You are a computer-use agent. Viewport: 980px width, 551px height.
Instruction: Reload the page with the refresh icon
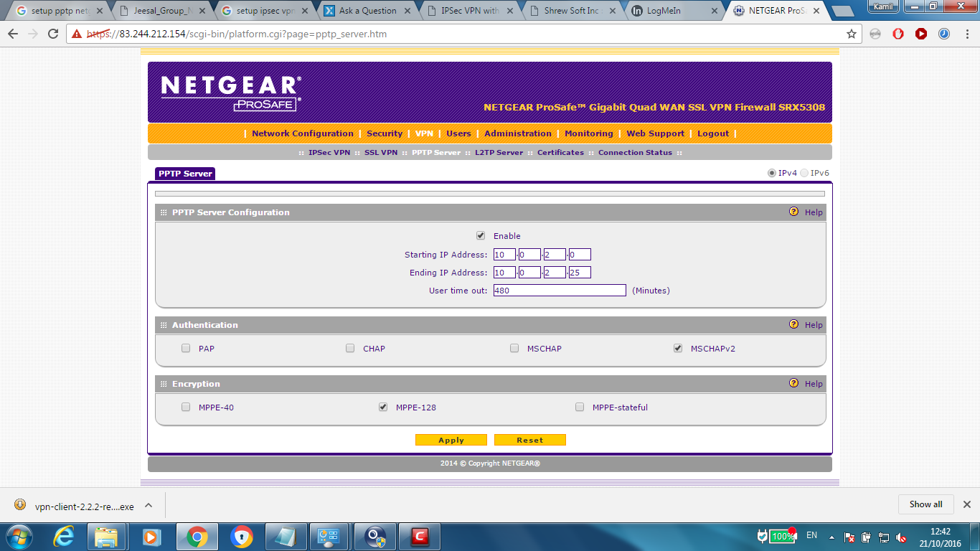(52, 34)
